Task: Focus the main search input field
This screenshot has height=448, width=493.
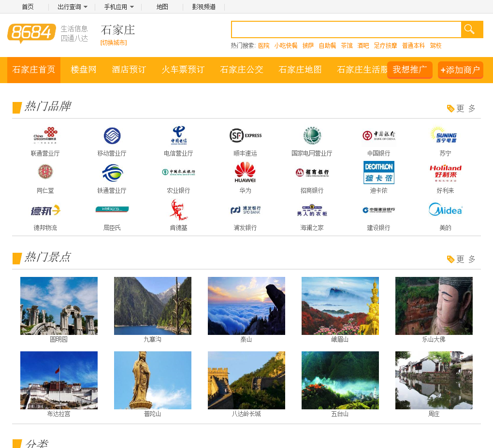Action: coord(346,29)
